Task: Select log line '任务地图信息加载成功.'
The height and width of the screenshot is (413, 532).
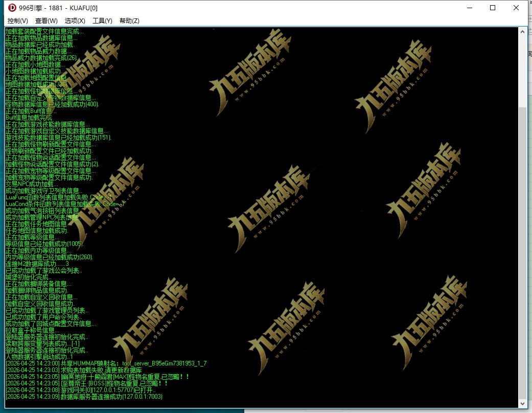Action: pyautogui.click(x=37, y=231)
